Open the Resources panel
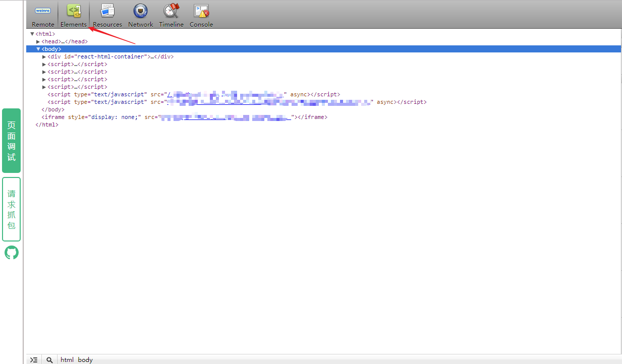The image size is (622, 364). [107, 15]
